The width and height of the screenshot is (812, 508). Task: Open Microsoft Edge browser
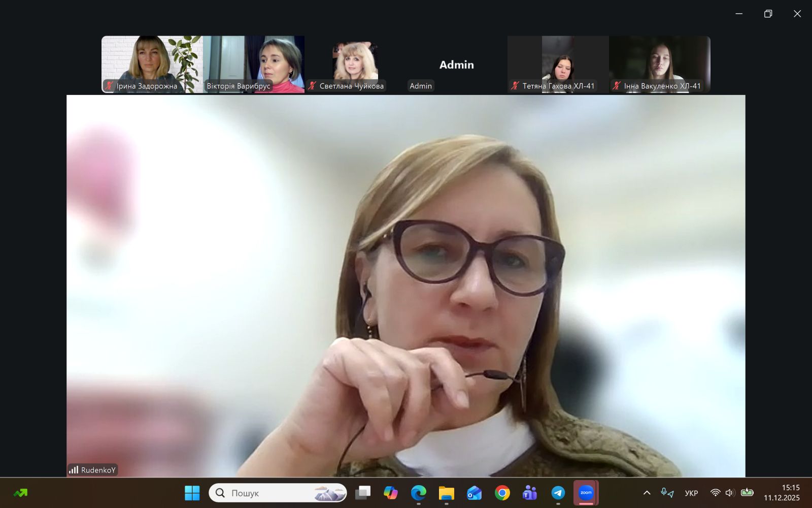tap(418, 493)
